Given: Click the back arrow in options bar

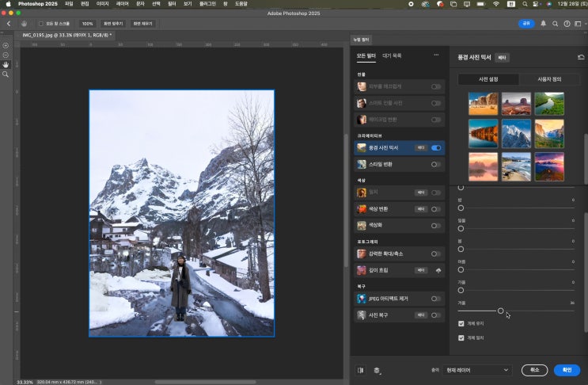Looking at the screenshot, I should (x=8, y=24).
